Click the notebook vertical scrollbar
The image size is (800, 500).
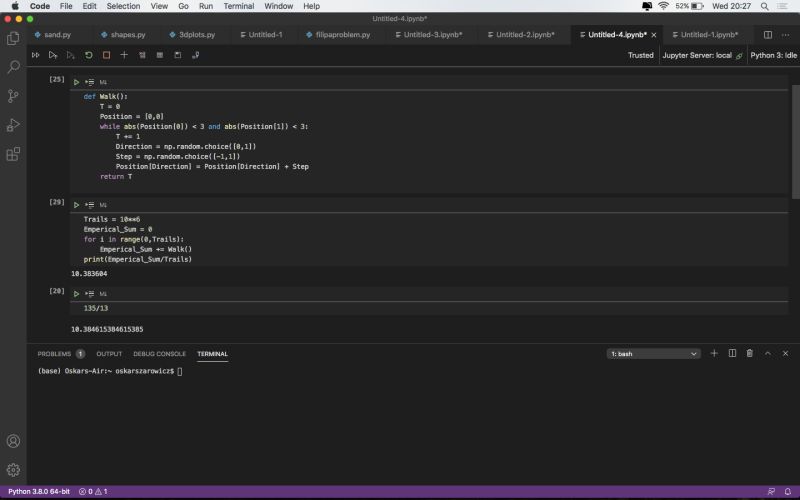(x=795, y=141)
